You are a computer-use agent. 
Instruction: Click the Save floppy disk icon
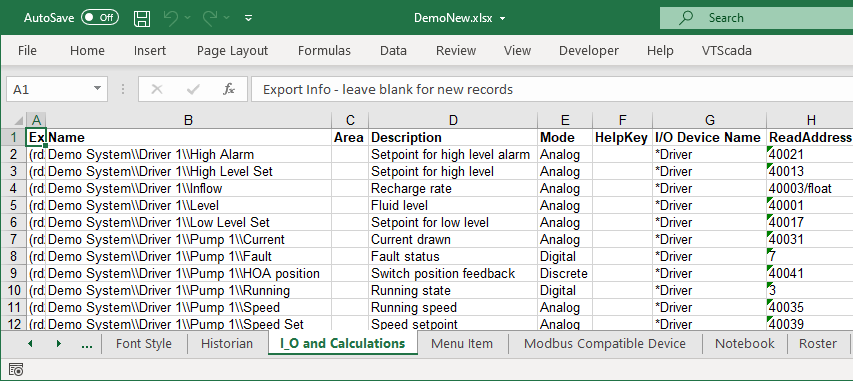(142, 18)
